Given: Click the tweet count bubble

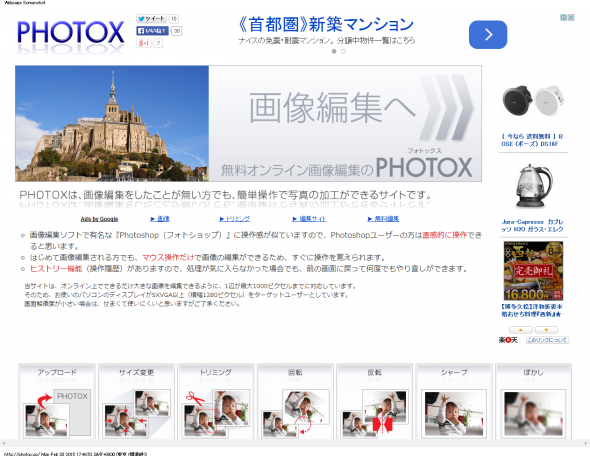Looking at the screenshot, I should tap(173, 18).
